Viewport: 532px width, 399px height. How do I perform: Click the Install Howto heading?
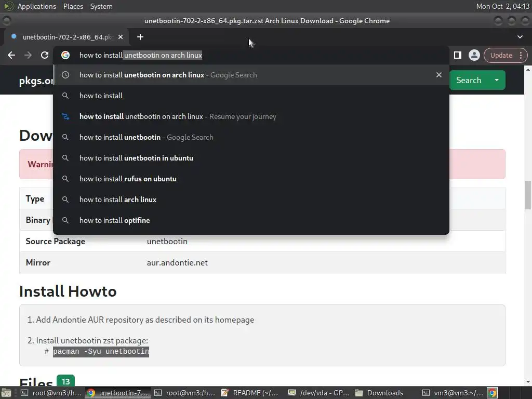click(x=68, y=291)
